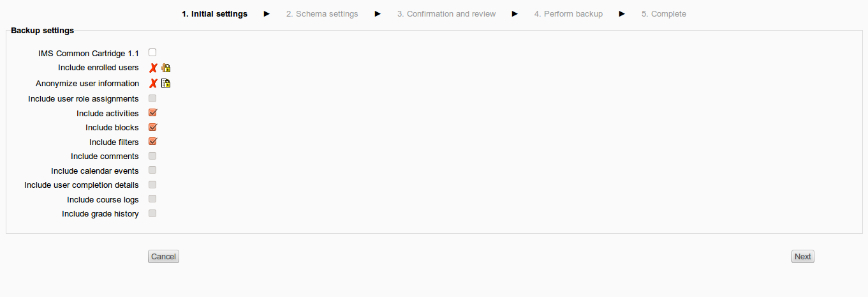Uncheck Include activities checkbox
This screenshot has height=297, width=868.
[x=152, y=112]
